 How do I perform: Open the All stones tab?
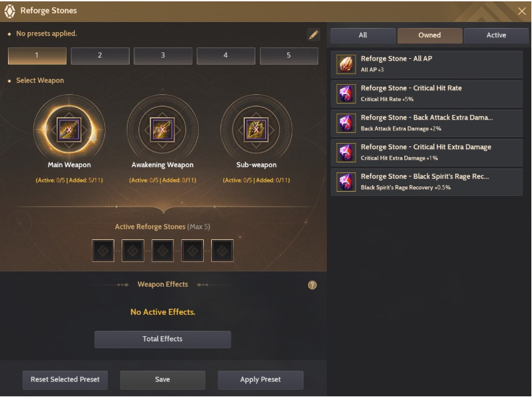(x=363, y=35)
